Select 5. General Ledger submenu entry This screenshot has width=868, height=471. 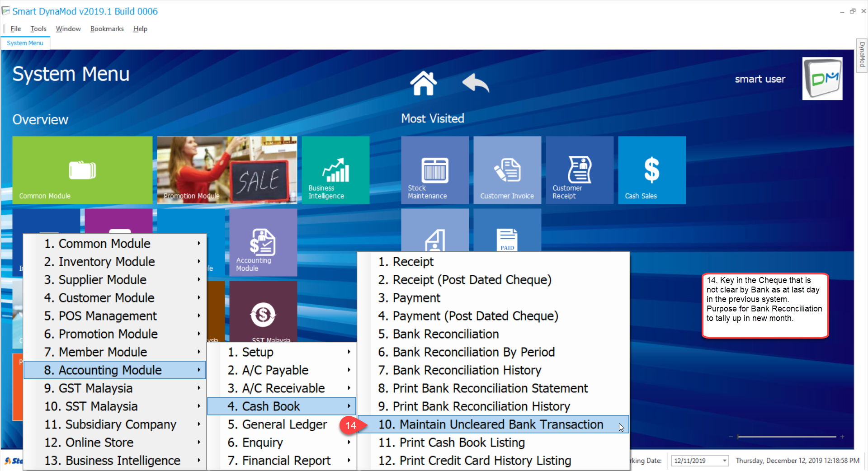click(282, 424)
